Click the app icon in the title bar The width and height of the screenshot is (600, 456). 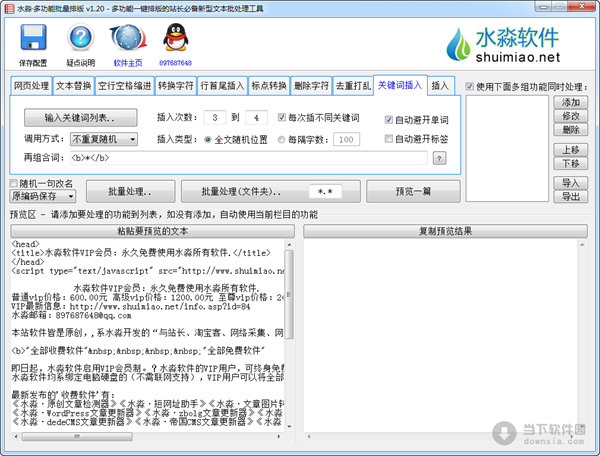coord(9,8)
